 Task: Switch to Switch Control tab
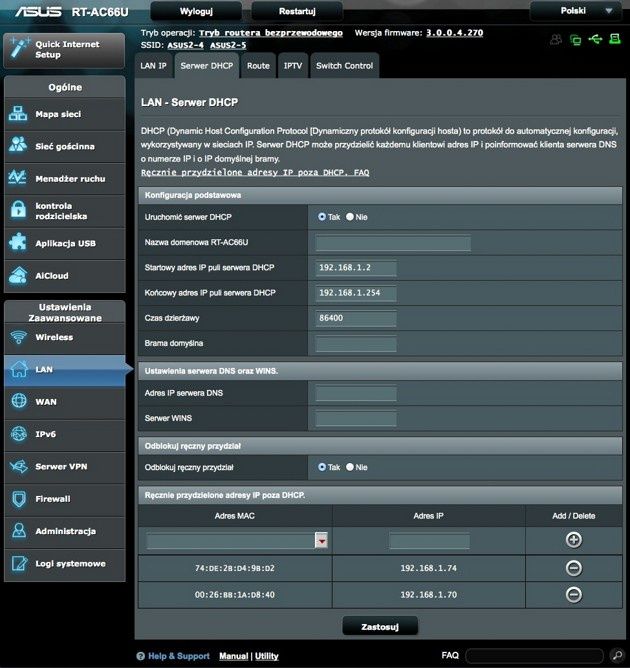(344, 66)
